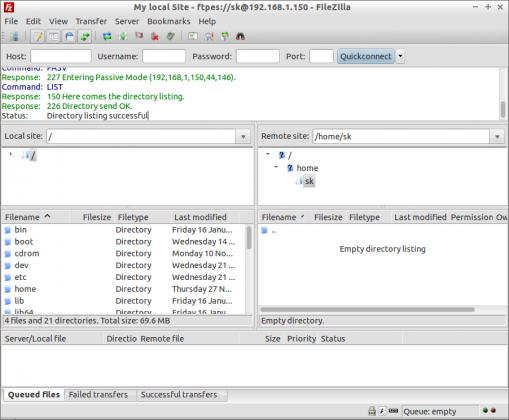Open the Remote site path dropdown
The height and width of the screenshot is (420, 509).
tap(497, 137)
